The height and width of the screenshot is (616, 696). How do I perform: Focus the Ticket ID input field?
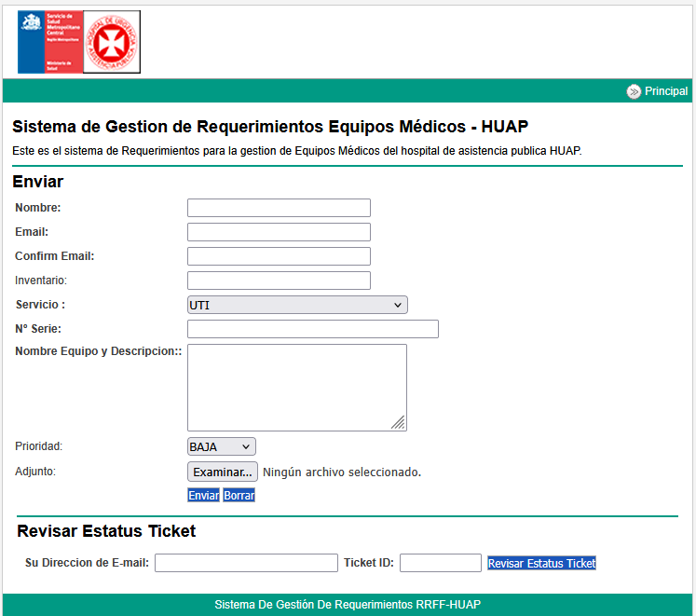pos(441,563)
